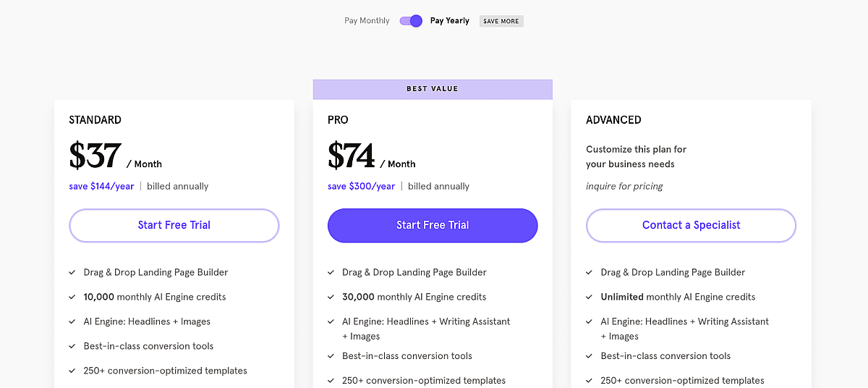Start Free Trial for the Standard plan
This screenshot has width=868, height=388.
pyautogui.click(x=174, y=225)
